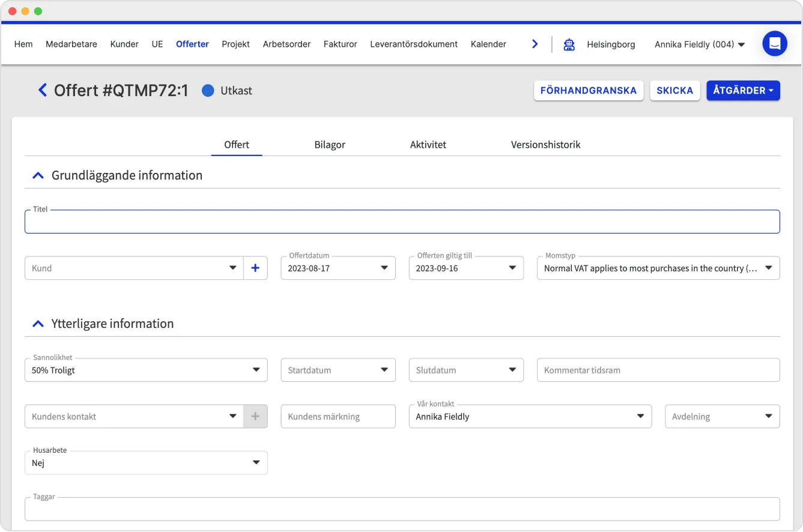The width and height of the screenshot is (803, 532).
Task: Add new customer with plus icon next to Kund
Action: (x=255, y=268)
